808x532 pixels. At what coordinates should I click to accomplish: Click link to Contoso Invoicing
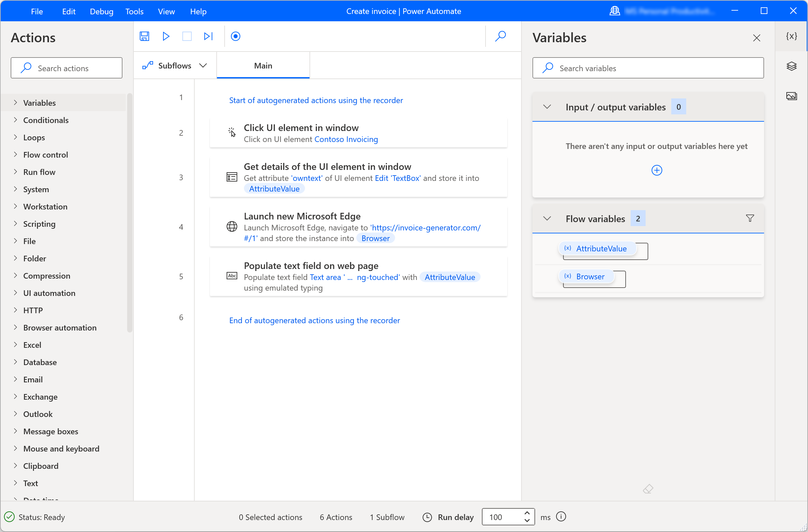pos(346,139)
